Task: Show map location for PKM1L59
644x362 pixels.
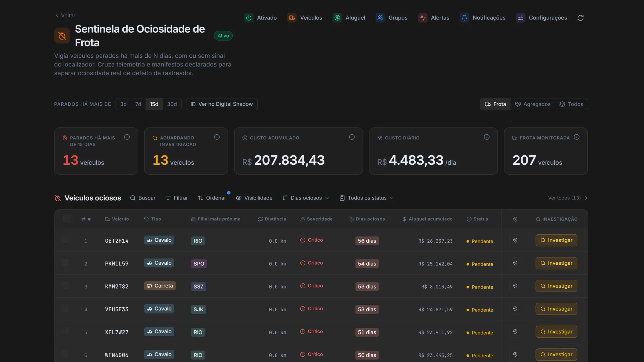Action: click(515, 263)
